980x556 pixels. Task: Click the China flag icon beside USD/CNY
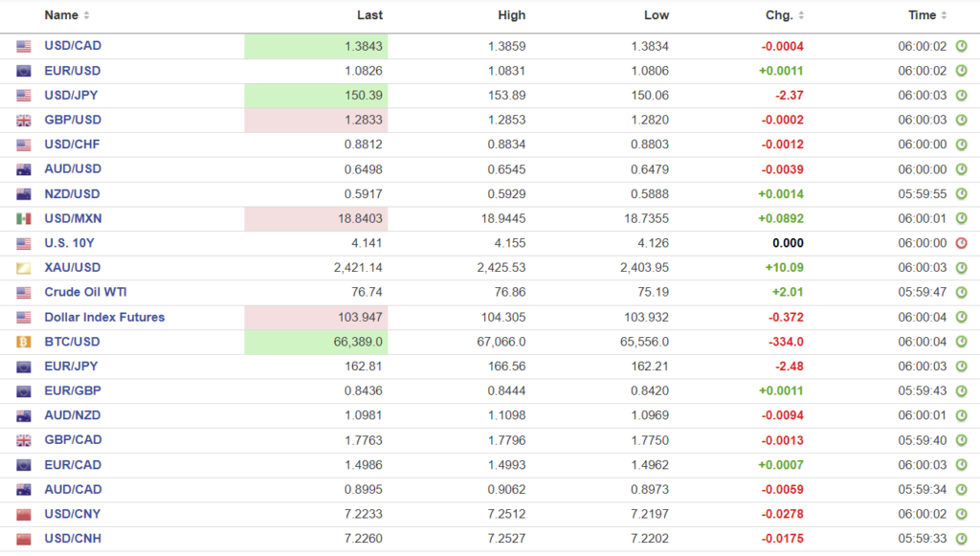point(24,514)
